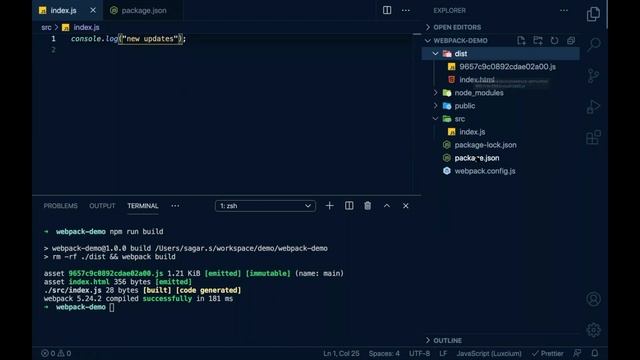Collapse the WEBPACK-DEMO section
The image size is (640, 360).
(x=460, y=40)
